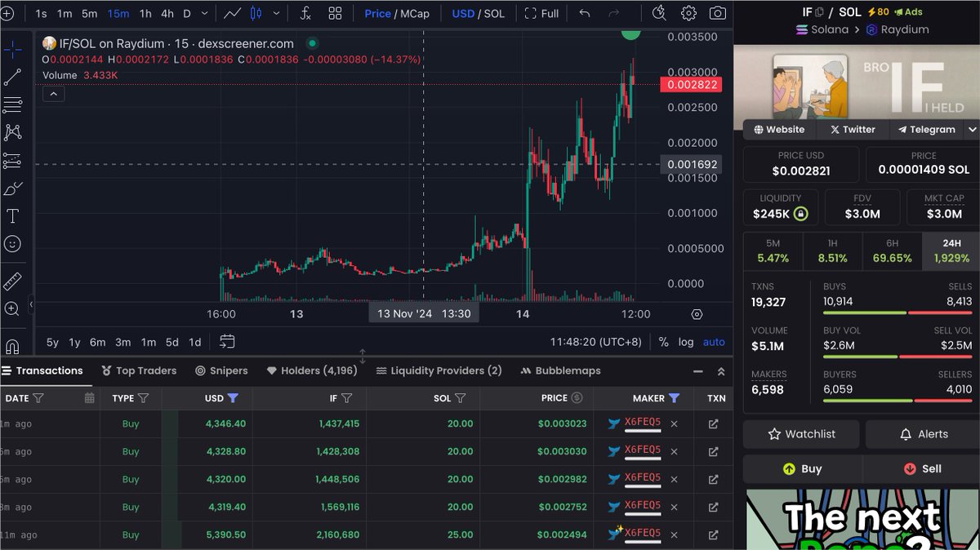Open the time axis settings icon
Image resolution: width=980 pixels, height=550 pixels.
[697, 314]
